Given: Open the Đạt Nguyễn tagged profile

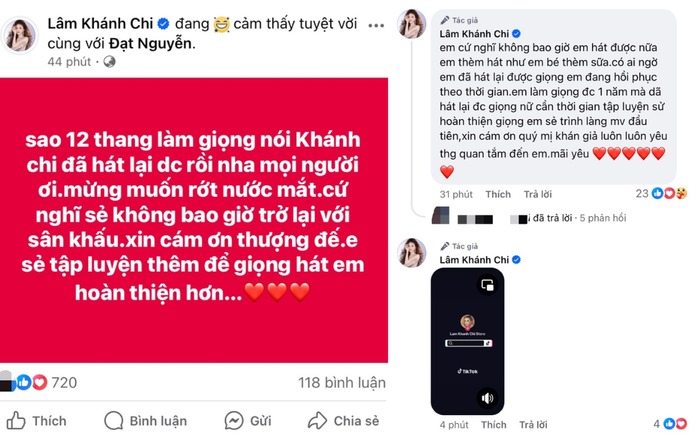Looking at the screenshot, I should click(x=150, y=44).
